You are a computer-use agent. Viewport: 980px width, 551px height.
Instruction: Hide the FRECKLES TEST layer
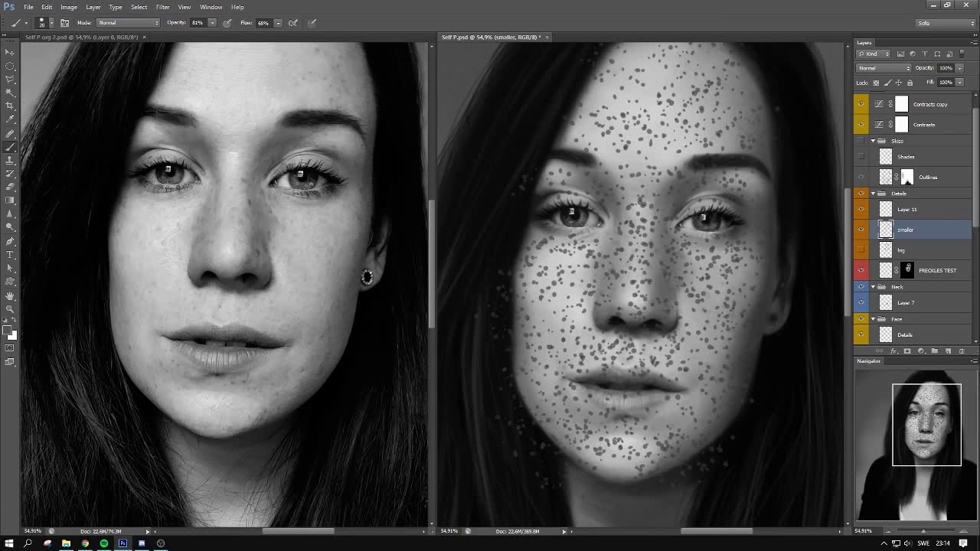[x=861, y=270]
